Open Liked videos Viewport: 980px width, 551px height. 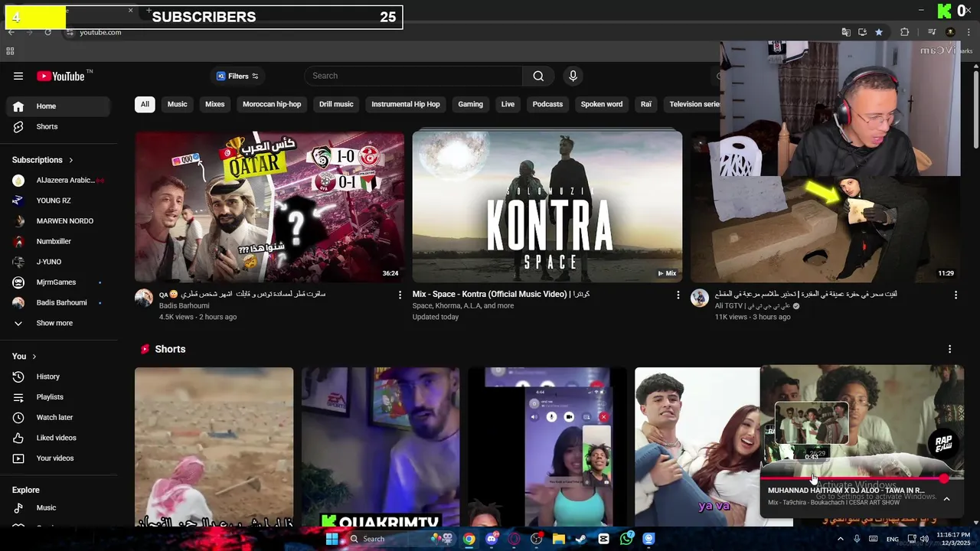point(58,438)
